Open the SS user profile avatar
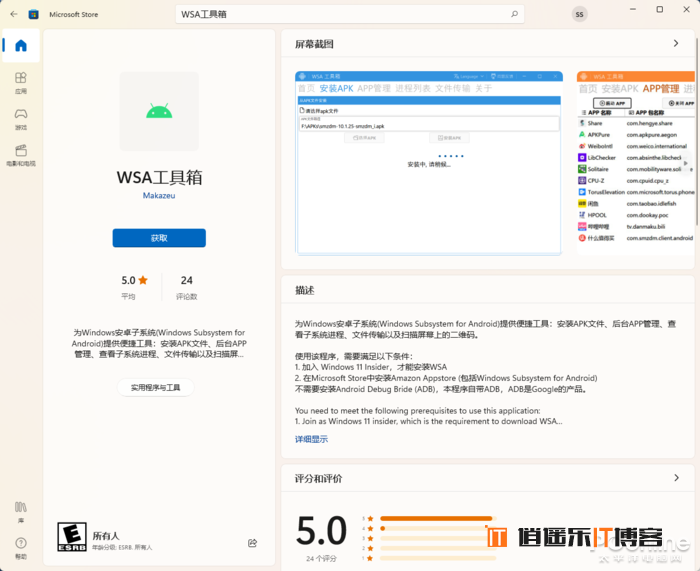Viewport: 700px width, 571px height. pos(579,14)
